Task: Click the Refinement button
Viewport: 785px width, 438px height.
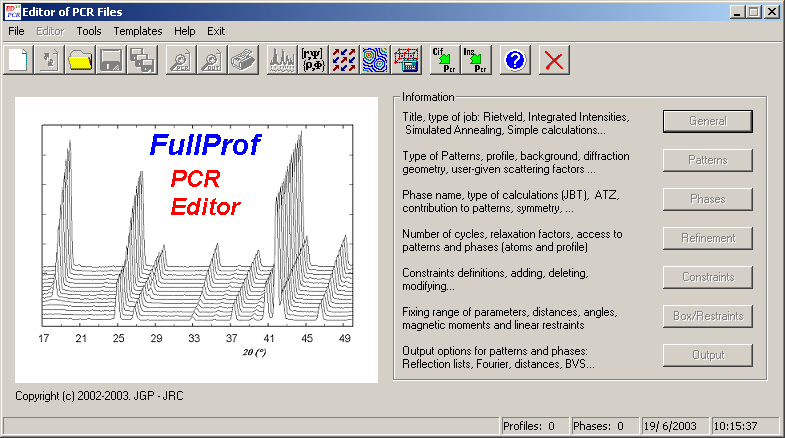Action: click(708, 238)
